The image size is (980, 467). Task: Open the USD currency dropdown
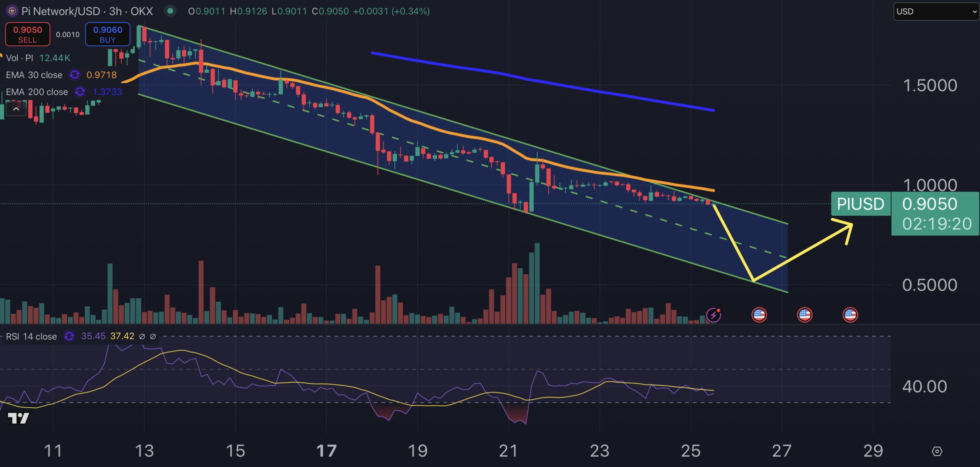pos(936,11)
